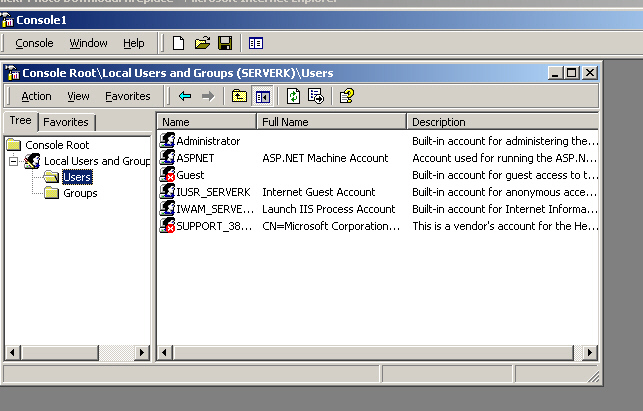Screen dimensions: 643x411
Task: Switch to the Tree tab
Action: [x=21, y=121]
